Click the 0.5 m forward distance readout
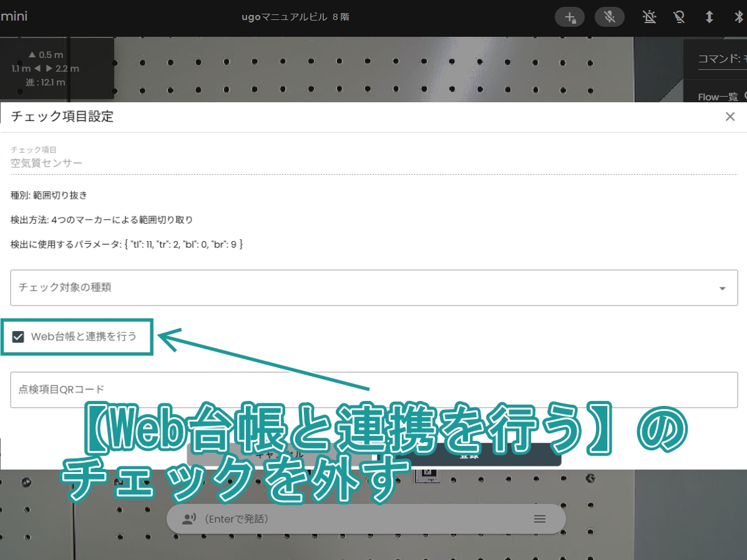747x560 pixels. pos(46,55)
